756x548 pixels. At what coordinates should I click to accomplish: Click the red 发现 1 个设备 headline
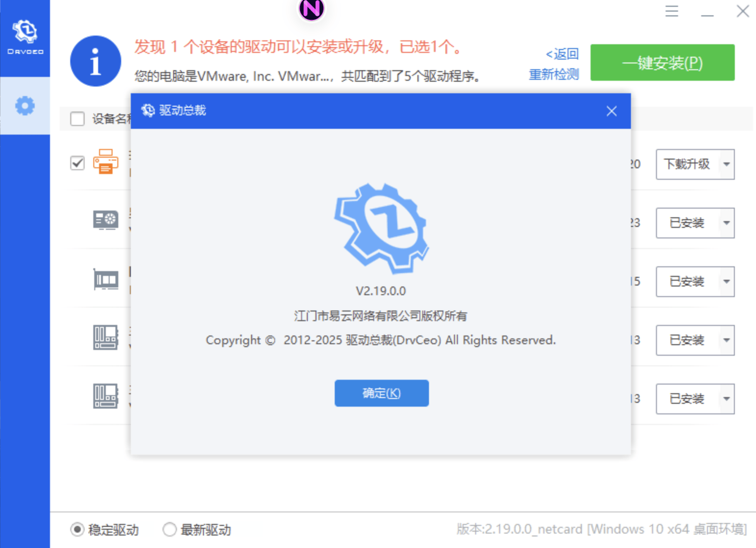[x=299, y=47]
